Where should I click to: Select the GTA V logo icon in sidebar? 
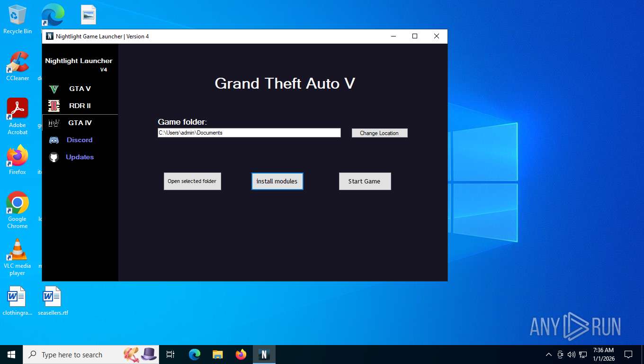(54, 89)
